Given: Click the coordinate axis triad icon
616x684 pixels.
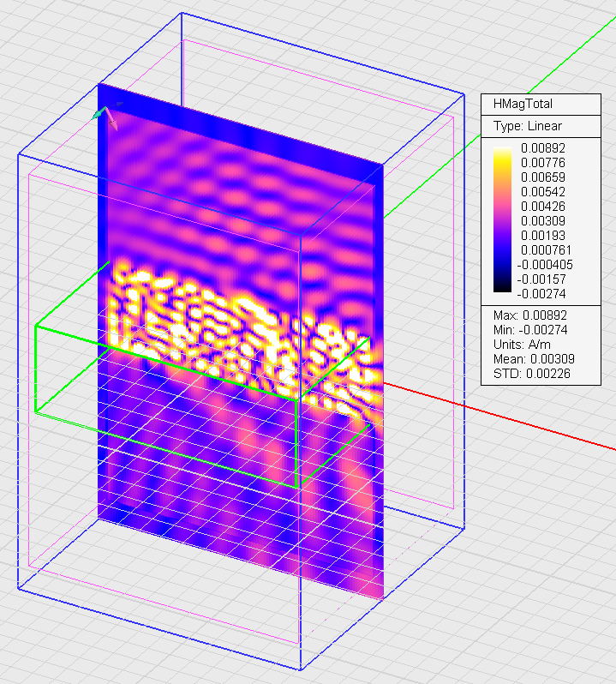Looking at the screenshot, I should point(106,117).
